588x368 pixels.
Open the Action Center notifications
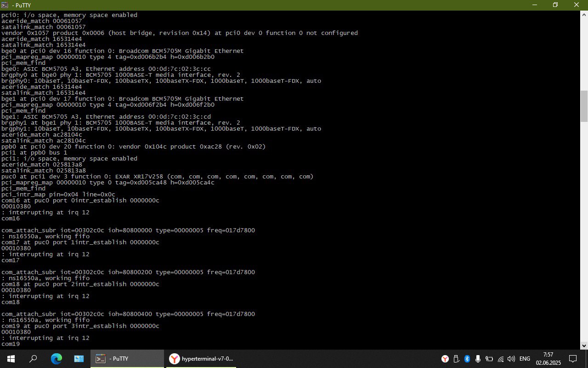click(573, 359)
